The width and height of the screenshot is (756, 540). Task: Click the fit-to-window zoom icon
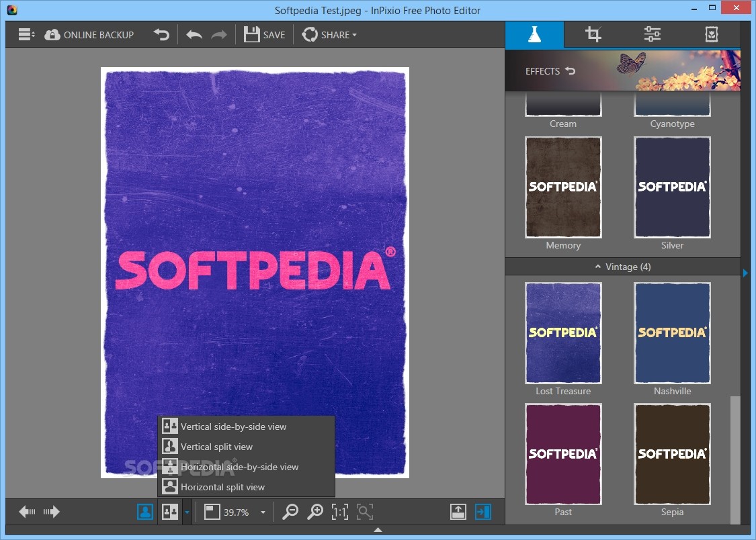click(212, 512)
